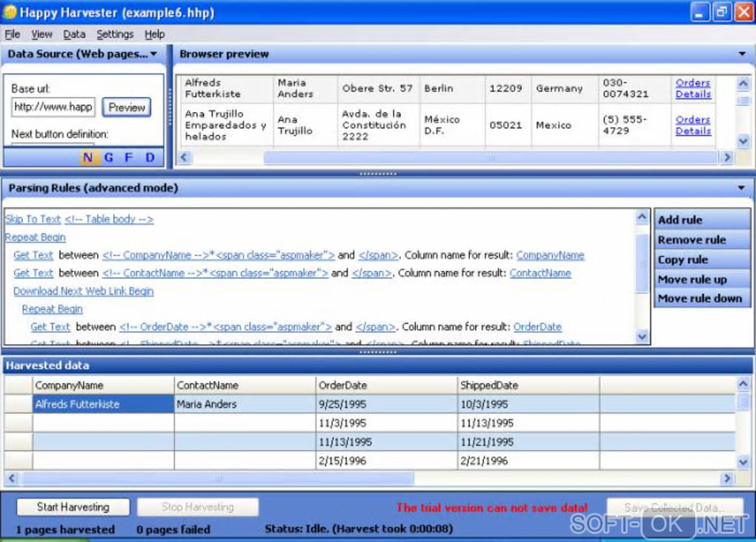Select the Alfreds Futterkiste cell
756x542 pixels.
[x=103, y=404]
